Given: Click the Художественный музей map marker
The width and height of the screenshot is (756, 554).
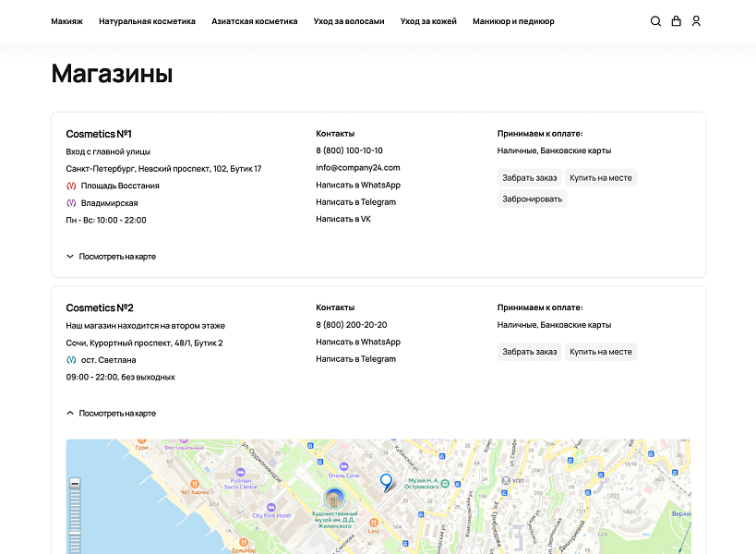Looking at the screenshot, I should pyautogui.click(x=334, y=499).
